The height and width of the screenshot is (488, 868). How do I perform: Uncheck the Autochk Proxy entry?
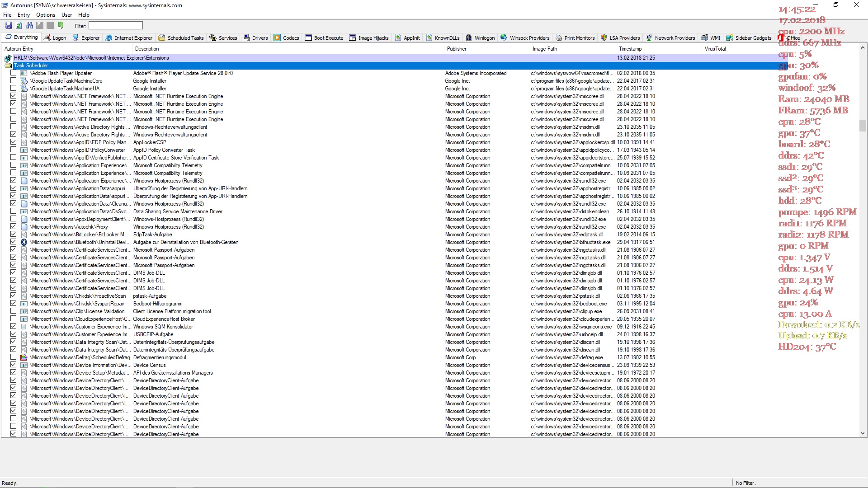click(x=13, y=226)
